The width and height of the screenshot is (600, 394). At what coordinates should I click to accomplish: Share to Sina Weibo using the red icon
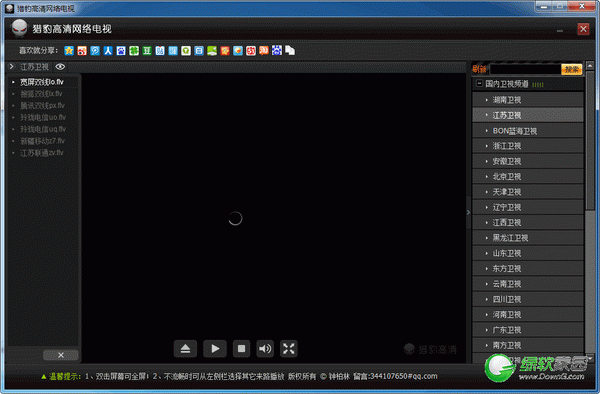click(82, 50)
